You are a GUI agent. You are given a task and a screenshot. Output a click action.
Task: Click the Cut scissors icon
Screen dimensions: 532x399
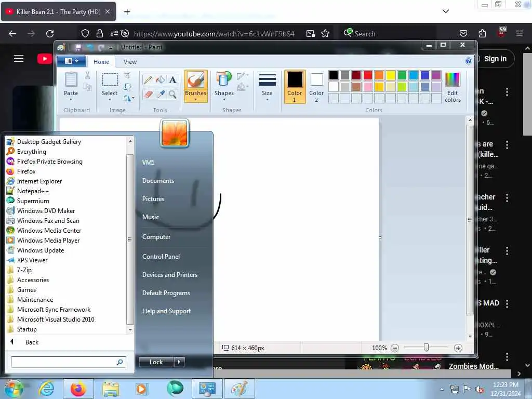point(87,75)
